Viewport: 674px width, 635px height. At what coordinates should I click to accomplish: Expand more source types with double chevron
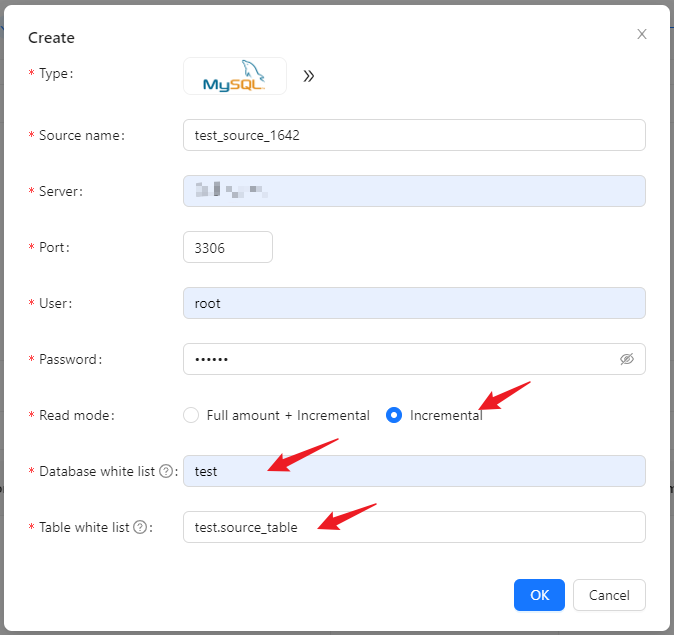309,76
